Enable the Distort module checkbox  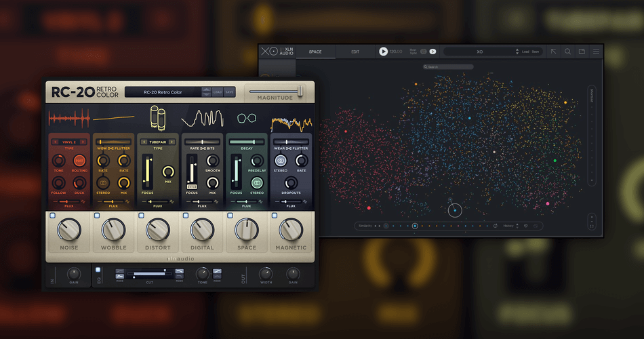pos(141,216)
